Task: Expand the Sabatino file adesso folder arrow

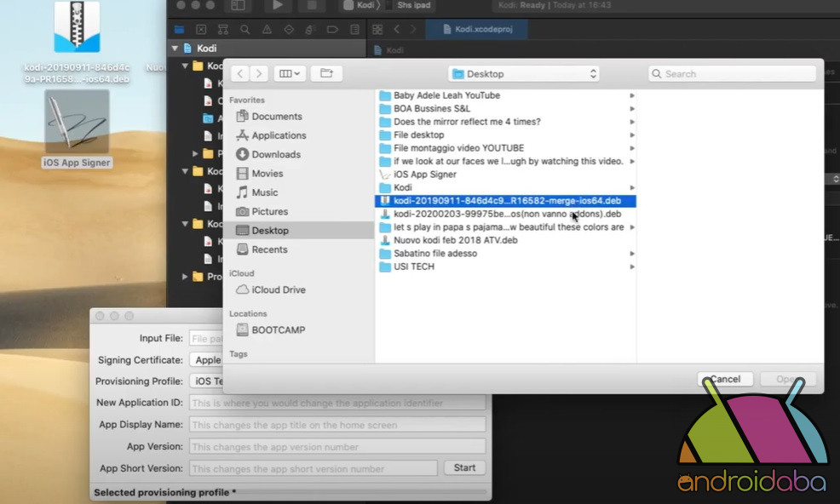Action: tap(632, 254)
